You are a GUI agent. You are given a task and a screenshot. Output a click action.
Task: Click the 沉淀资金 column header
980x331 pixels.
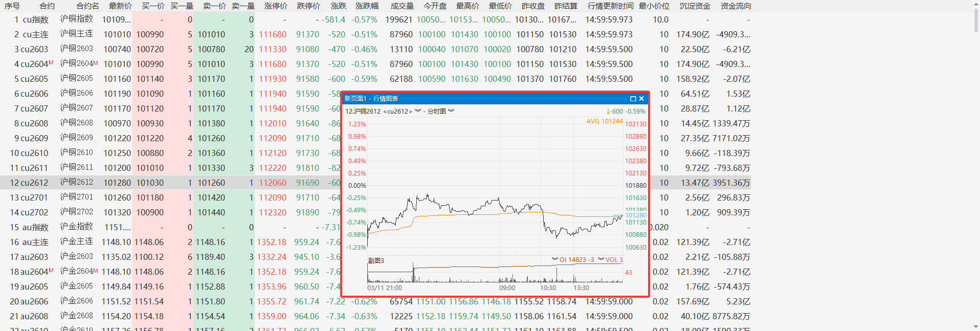click(x=695, y=6)
